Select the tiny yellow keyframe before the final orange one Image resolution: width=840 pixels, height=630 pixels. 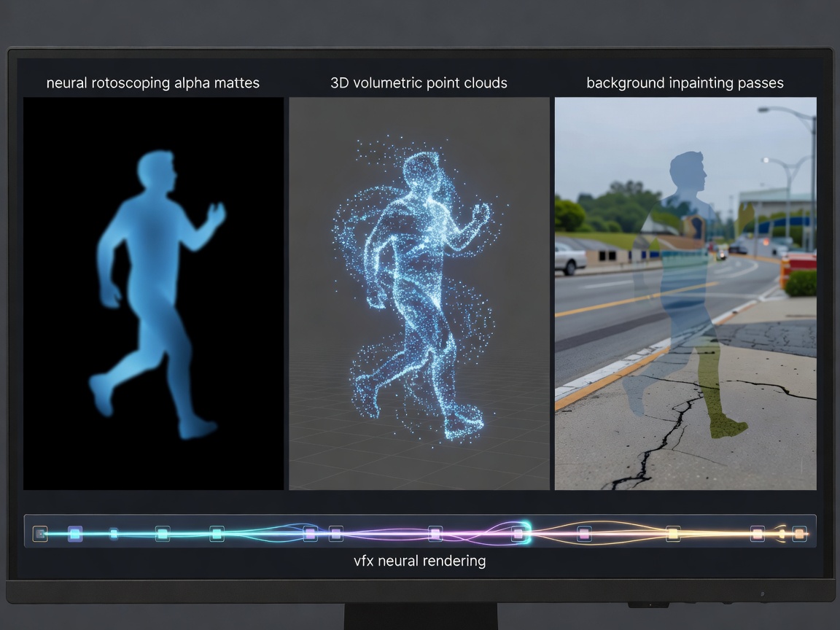[782, 534]
